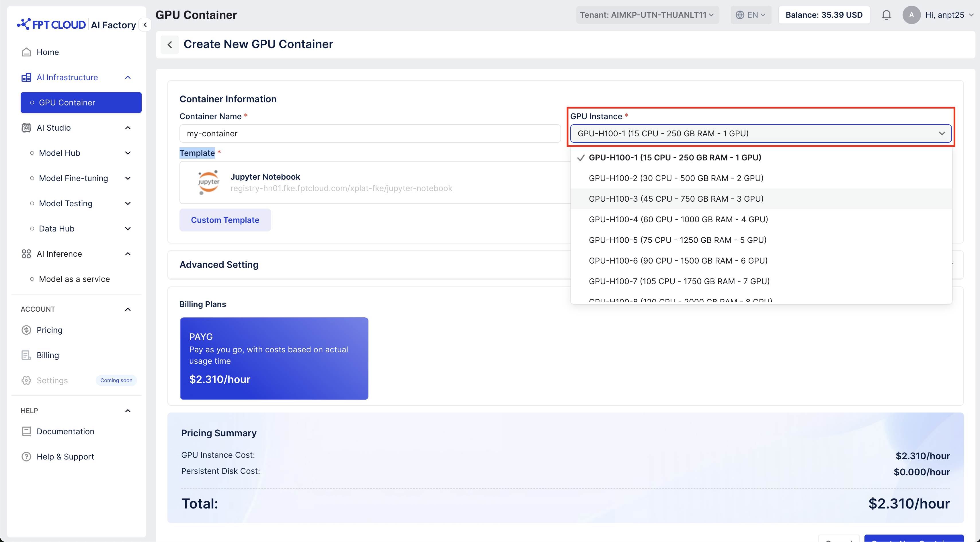Click the Billing invoice icon
The width and height of the screenshot is (980, 542).
[26, 356]
